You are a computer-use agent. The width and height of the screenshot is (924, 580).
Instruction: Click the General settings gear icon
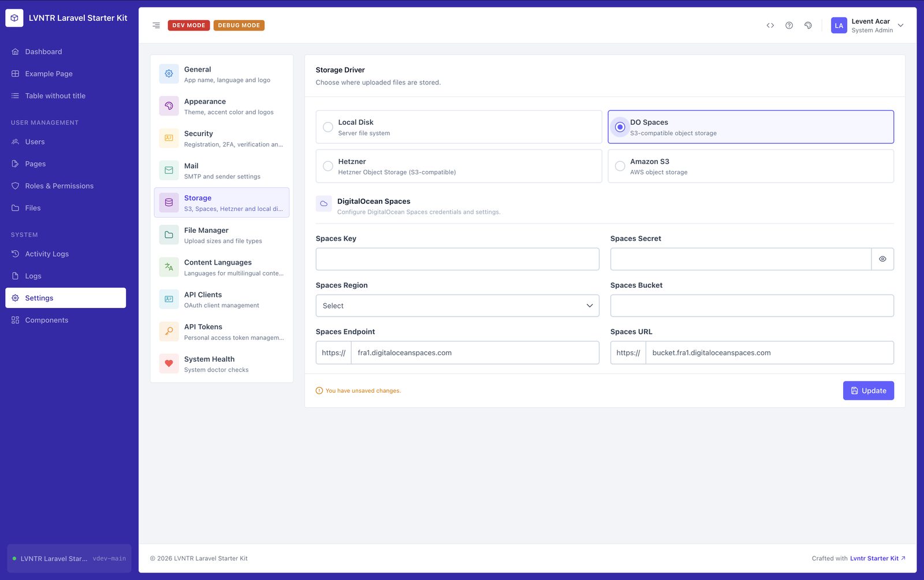click(x=169, y=74)
